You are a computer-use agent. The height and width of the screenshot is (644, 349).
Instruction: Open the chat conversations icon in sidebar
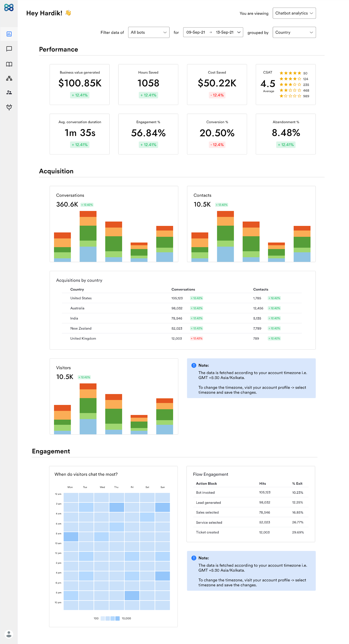[x=9, y=49]
